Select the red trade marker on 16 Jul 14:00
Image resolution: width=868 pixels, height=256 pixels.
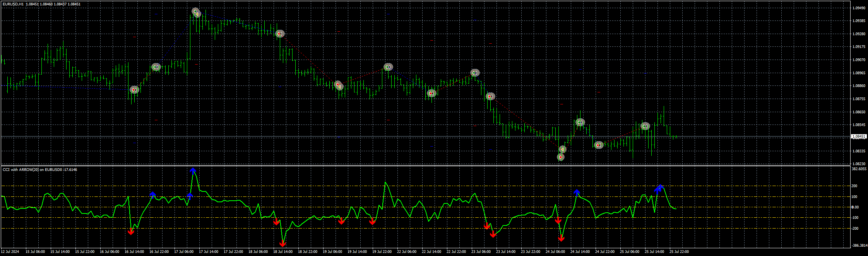tap(134, 90)
